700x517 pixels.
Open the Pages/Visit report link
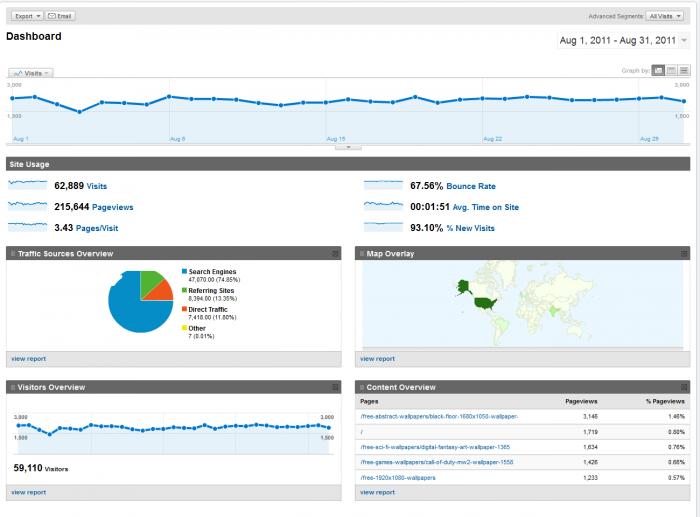[x=97, y=228]
